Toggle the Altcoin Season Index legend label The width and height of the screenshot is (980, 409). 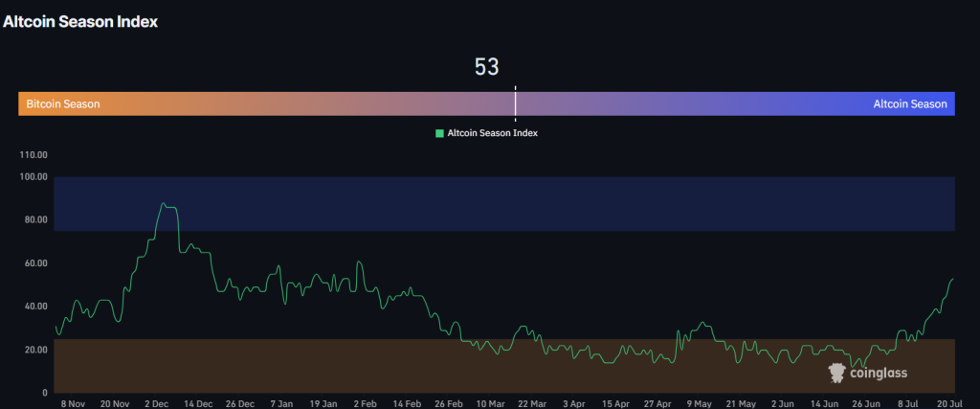tap(492, 133)
